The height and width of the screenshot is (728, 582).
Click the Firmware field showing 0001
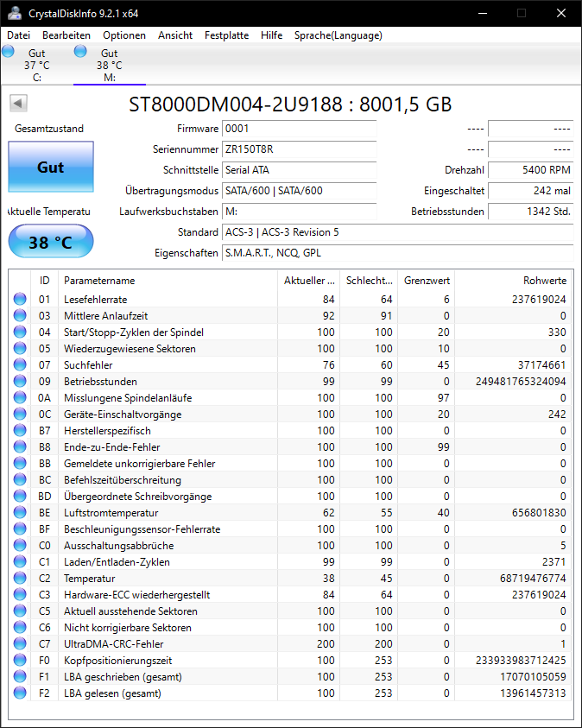pyautogui.click(x=300, y=129)
